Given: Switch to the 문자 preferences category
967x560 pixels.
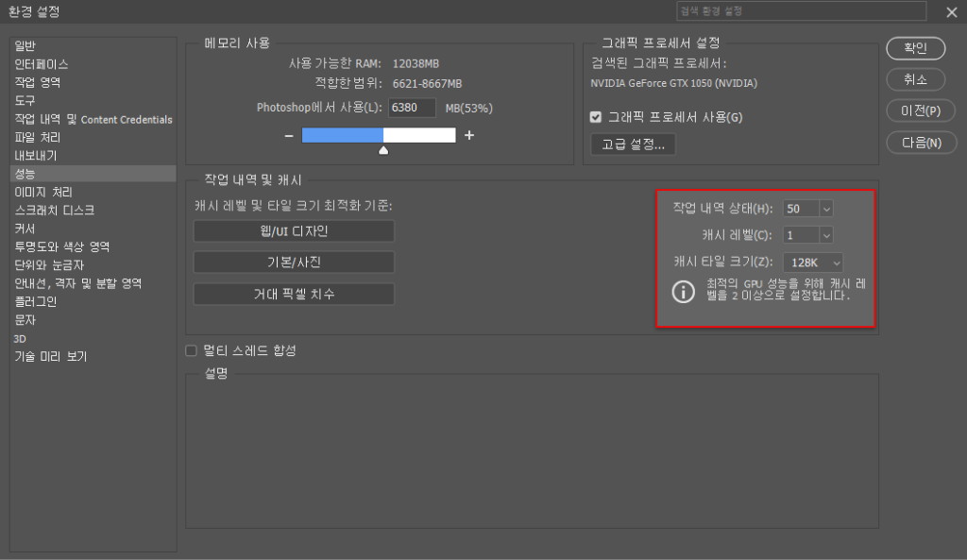Looking at the screenshot, I should point(26,320).
